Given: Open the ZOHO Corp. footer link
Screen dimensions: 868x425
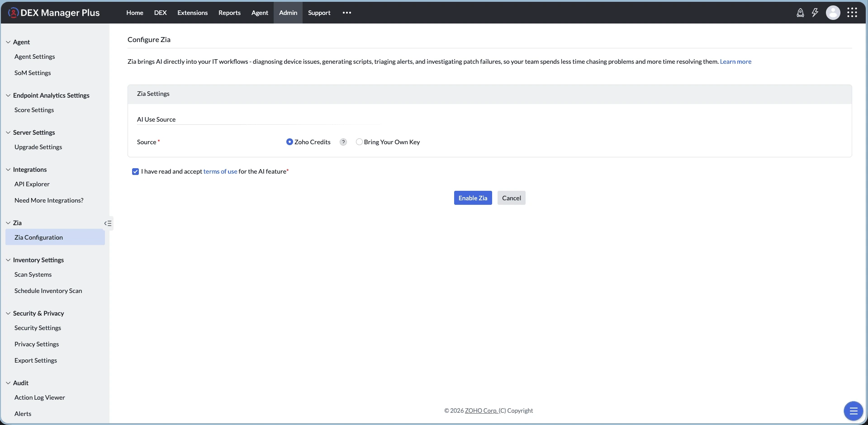Looking at the screenshot, I should coord(481,411).
